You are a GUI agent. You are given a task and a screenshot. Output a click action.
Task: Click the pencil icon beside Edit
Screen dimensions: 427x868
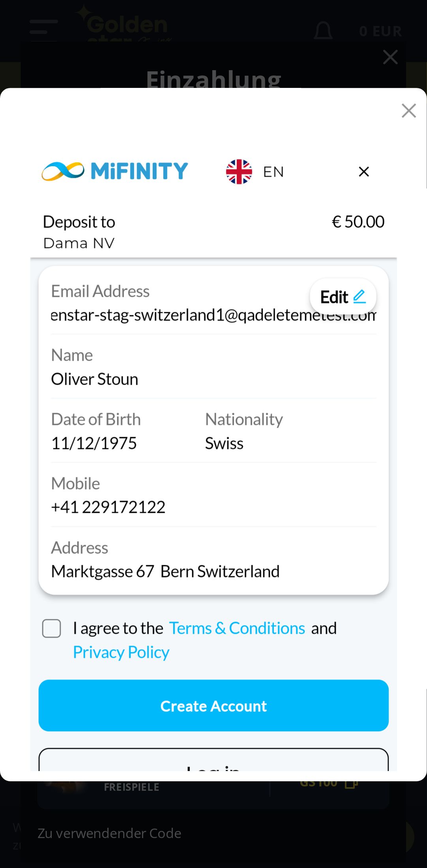click(360, 297)
